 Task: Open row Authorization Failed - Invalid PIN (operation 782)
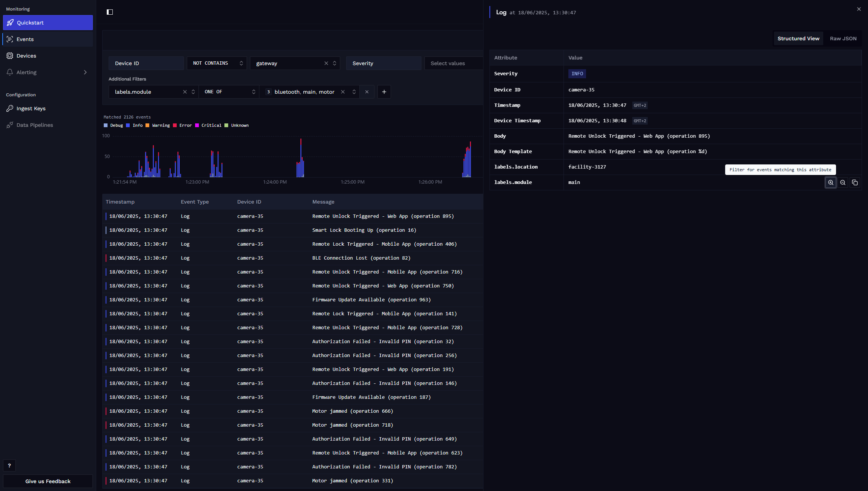292,467
